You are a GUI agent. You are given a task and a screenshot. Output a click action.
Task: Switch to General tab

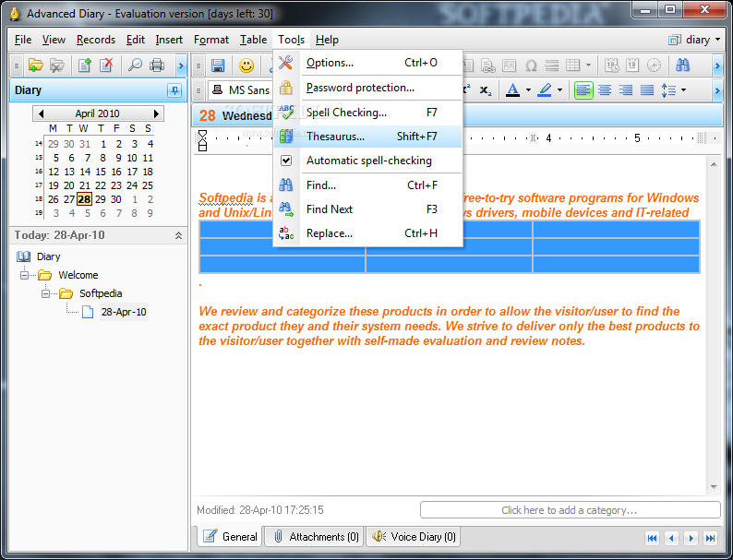click(230, 537)
